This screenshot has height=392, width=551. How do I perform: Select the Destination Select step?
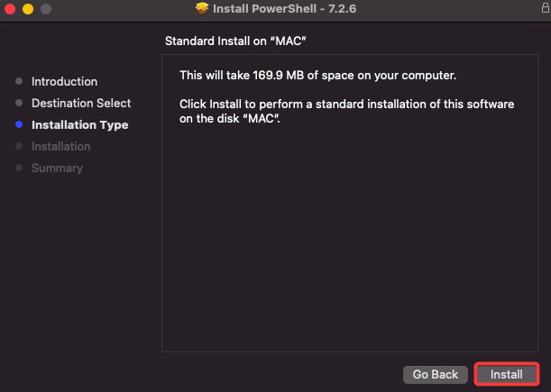[x=81, y=103]
